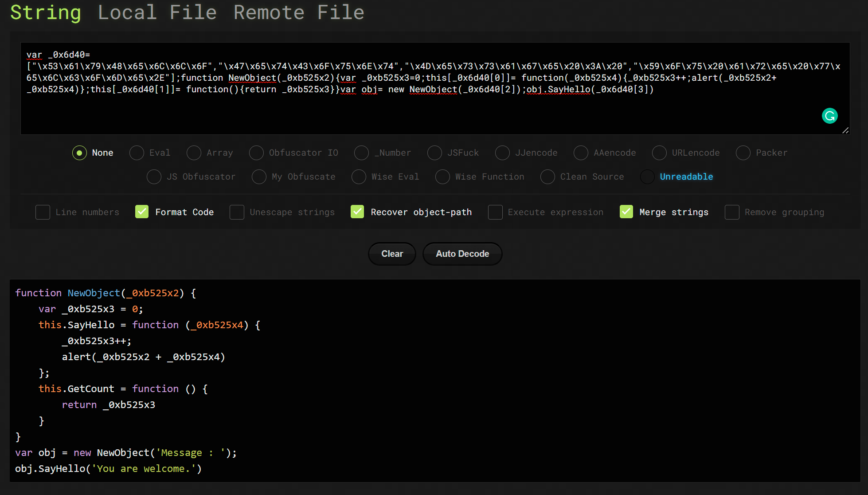Screen dimensions: 868x495
Task: Select the AAencode decoder radio
Action: tap(581, 153)
